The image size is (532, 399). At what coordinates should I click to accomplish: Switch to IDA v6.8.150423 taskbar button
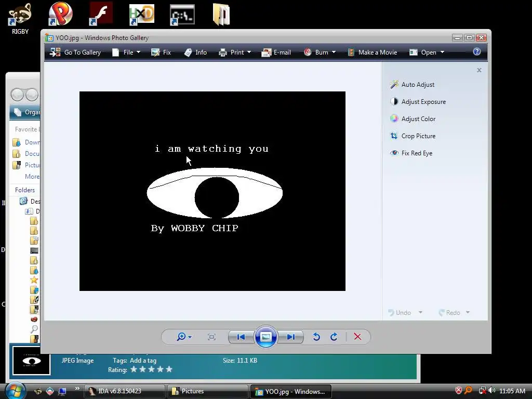125,391
